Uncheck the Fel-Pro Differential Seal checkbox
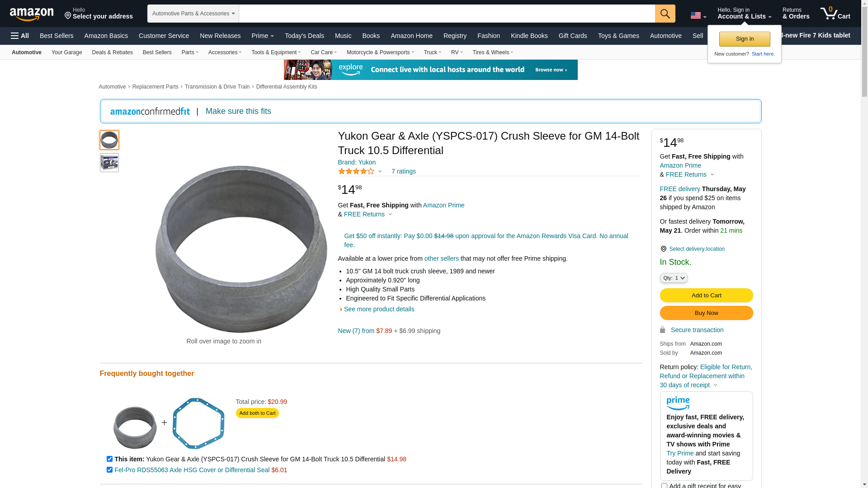Screen dimensions: 868x488 (109, 470)
